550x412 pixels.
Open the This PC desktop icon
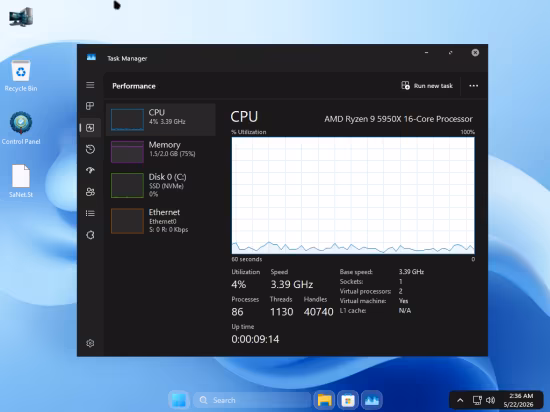21,17
